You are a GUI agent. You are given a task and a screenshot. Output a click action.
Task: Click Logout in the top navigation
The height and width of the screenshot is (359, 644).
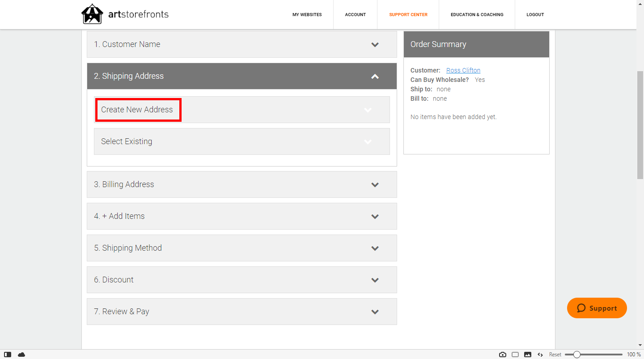535,15
